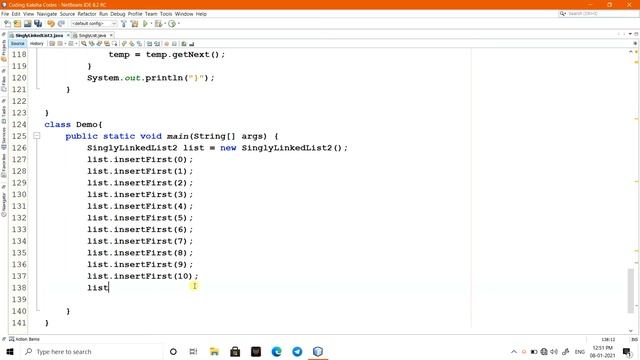Toggle Bookmark editor toolbar icon
Viewport: 640px width, 360px height.
(x=140, y=44)
